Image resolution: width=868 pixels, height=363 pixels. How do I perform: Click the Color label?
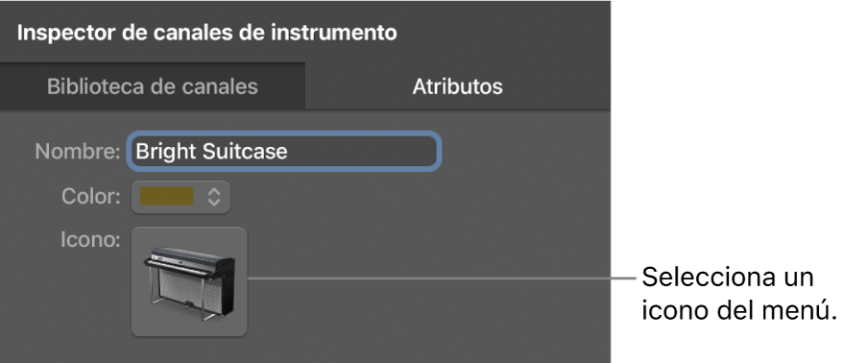(x=91, y=197)
